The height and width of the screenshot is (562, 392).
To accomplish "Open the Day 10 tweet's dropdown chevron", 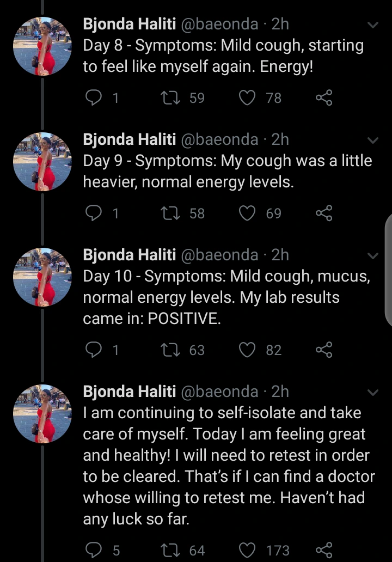I will [x=373, y=255].
